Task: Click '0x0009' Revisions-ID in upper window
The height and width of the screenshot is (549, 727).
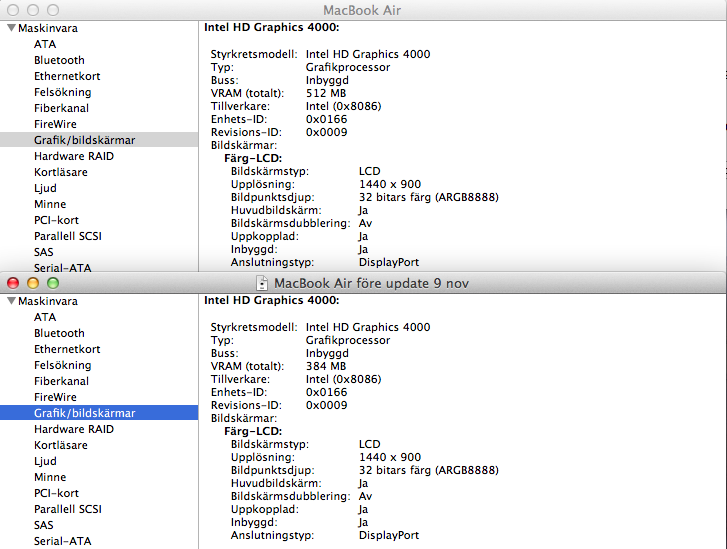Action: [x=326, y=132]
